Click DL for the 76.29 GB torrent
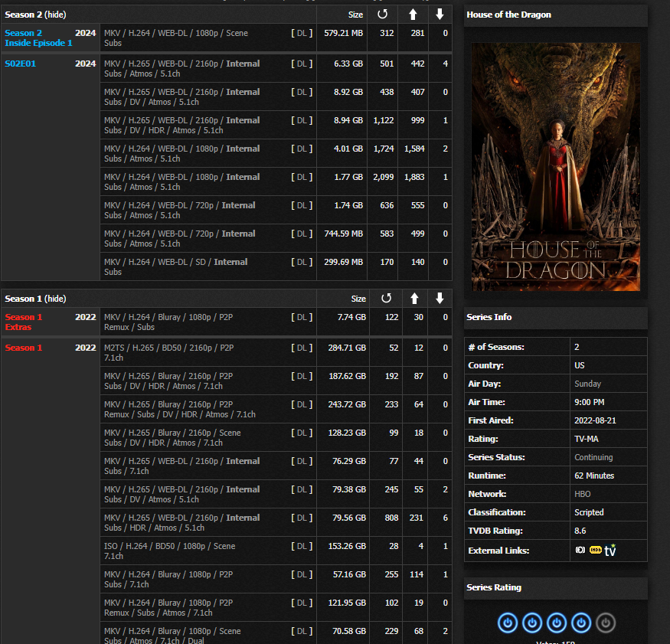The height and width of the screenshot is (644, 670). point(302,461)
